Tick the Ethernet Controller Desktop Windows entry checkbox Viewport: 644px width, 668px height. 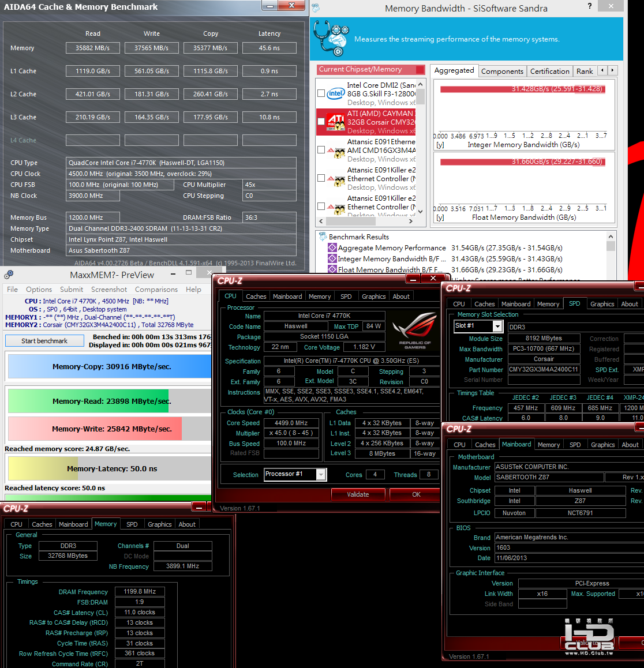coord(321,178)
